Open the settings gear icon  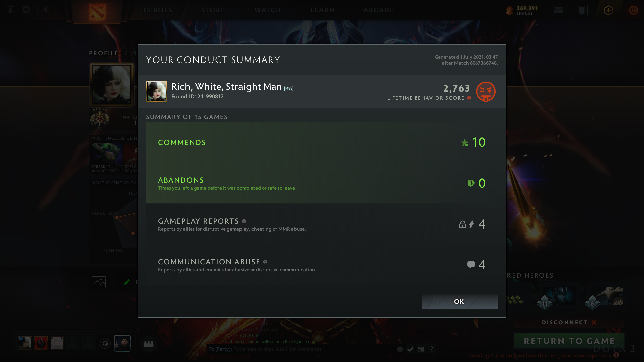(26, 10)
